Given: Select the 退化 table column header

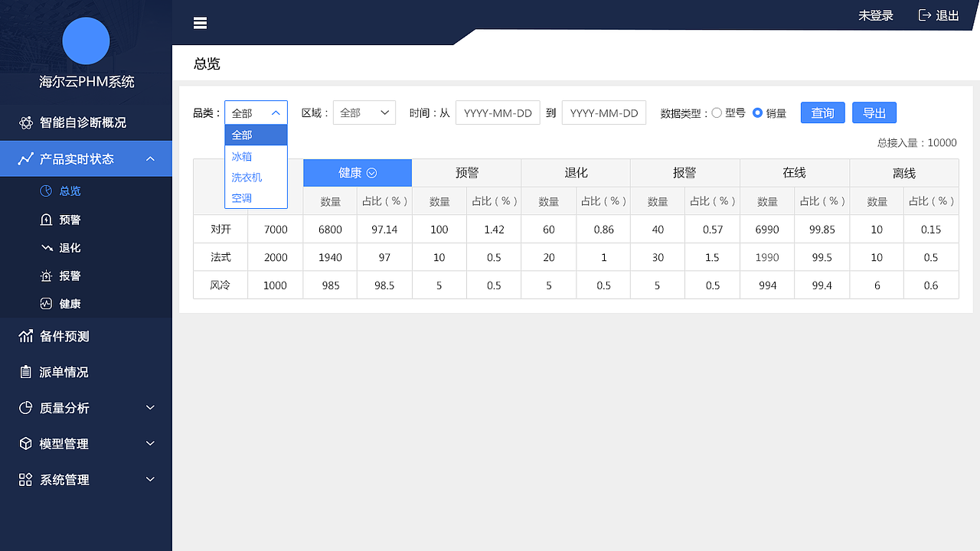Looking at the screenshot, I should (576, 173).
